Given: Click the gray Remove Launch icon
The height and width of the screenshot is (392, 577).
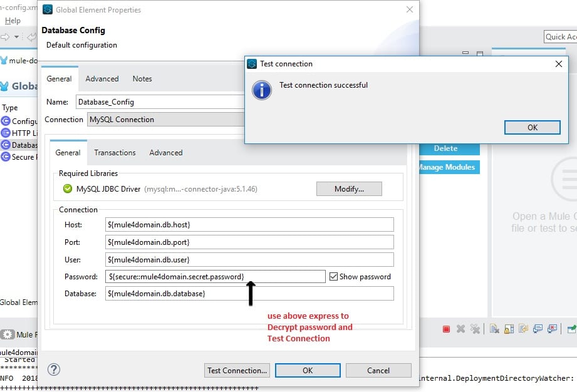Looking at the screenshot, I should pos(460,329).
